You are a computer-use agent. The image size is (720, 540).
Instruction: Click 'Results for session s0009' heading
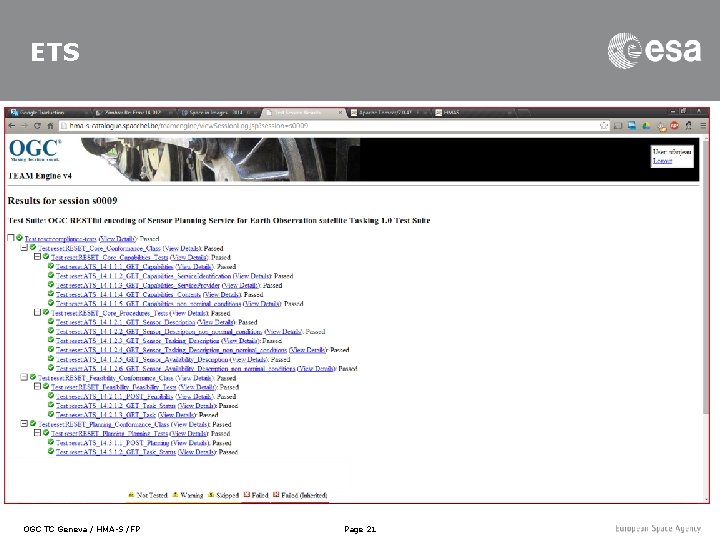pyautogui.click(x=62, y=201)
